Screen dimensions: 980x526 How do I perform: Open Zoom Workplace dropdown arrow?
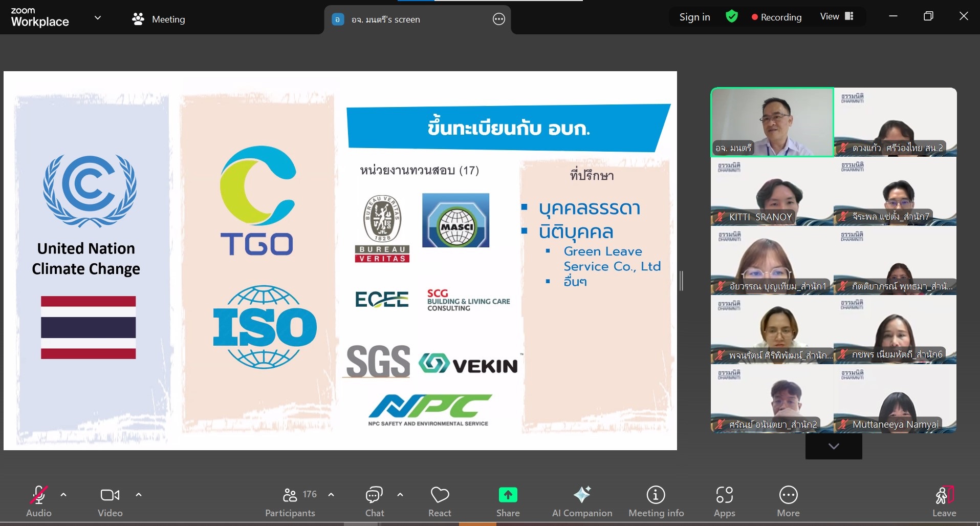tap(98, 18)
